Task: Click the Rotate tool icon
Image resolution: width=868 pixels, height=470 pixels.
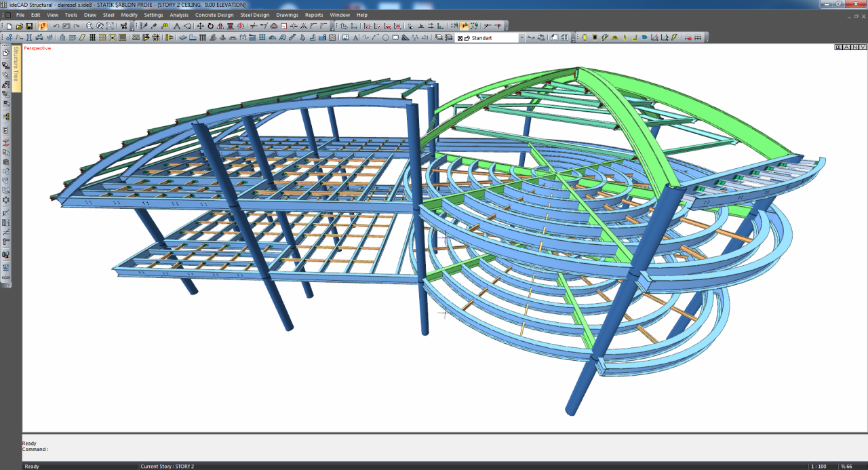Action: point(210,26)
